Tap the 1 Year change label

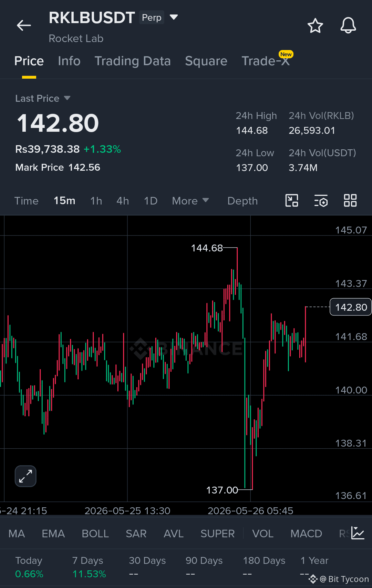coord(314,561)
